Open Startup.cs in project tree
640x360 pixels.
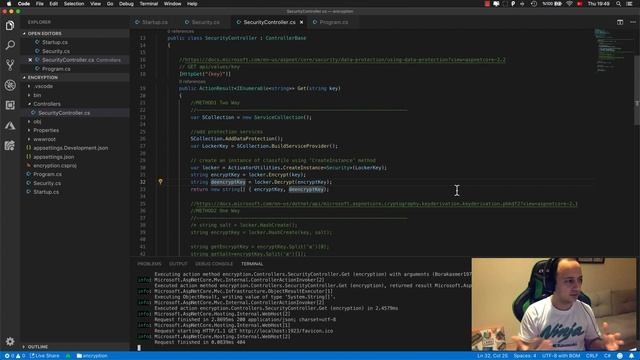tap(46, 192)
